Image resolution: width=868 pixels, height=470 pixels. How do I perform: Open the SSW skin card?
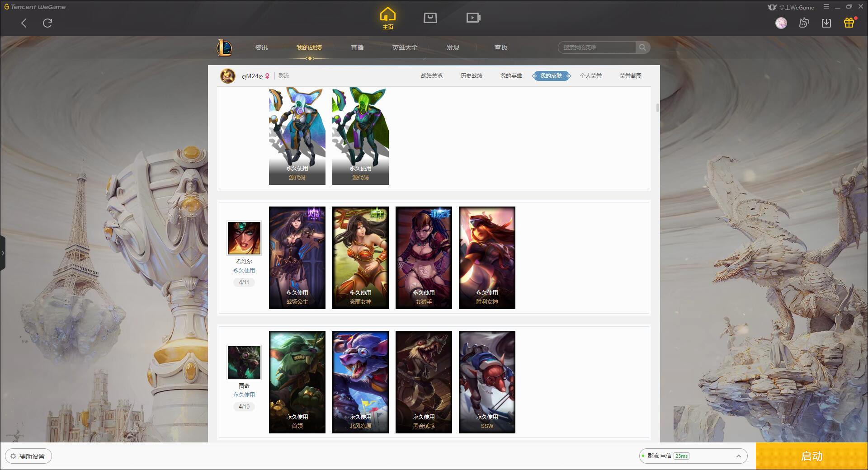487,382
